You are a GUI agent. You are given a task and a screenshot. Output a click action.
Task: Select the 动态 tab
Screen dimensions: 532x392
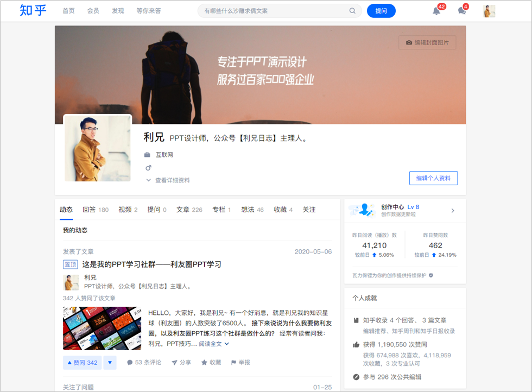(x=66, y=210)
